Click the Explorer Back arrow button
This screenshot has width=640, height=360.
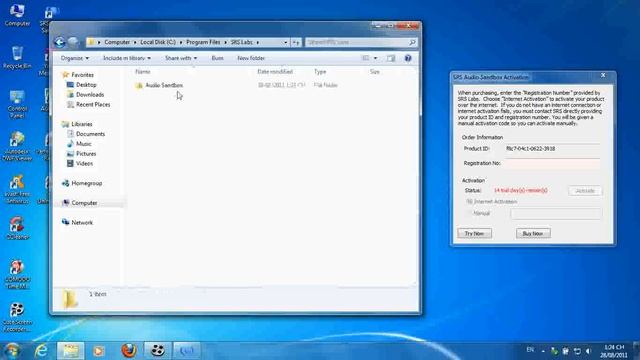click(x=60, y=42)
